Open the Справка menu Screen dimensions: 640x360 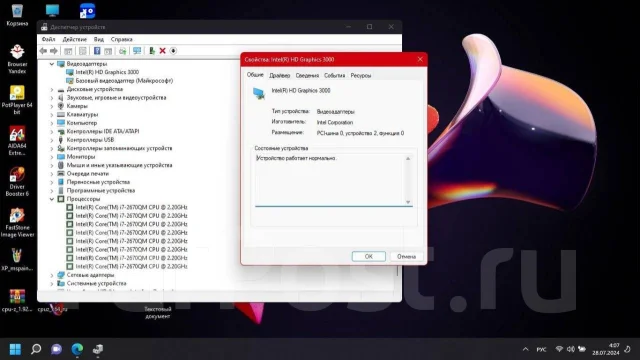coord(122,40)
